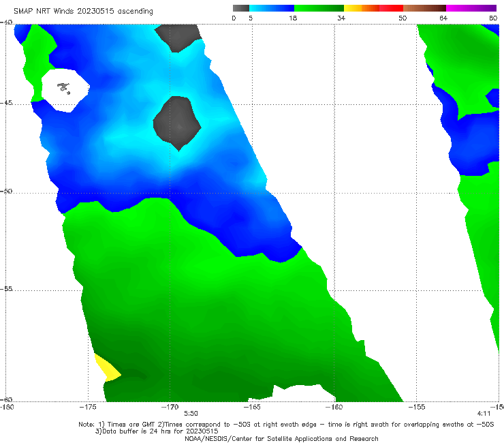The width and height of the screenshot is (504, 443).
Task: Click the colorbar label '18'
Action: 293,18
